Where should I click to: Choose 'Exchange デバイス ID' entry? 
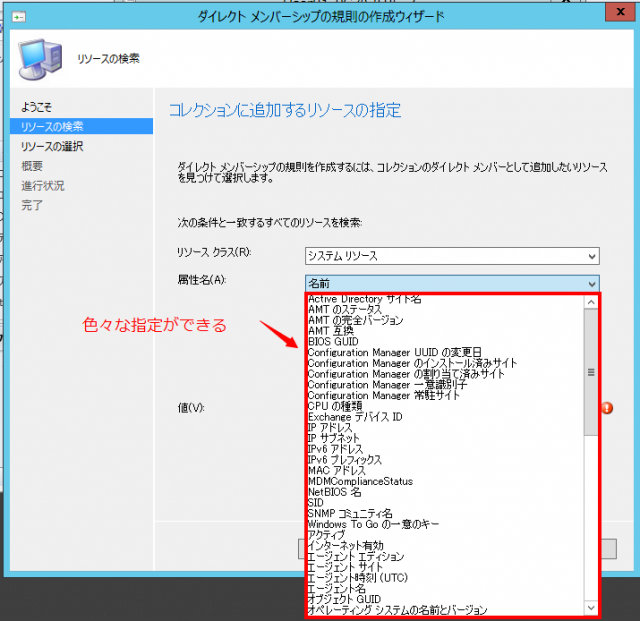(x=355, y=416)
